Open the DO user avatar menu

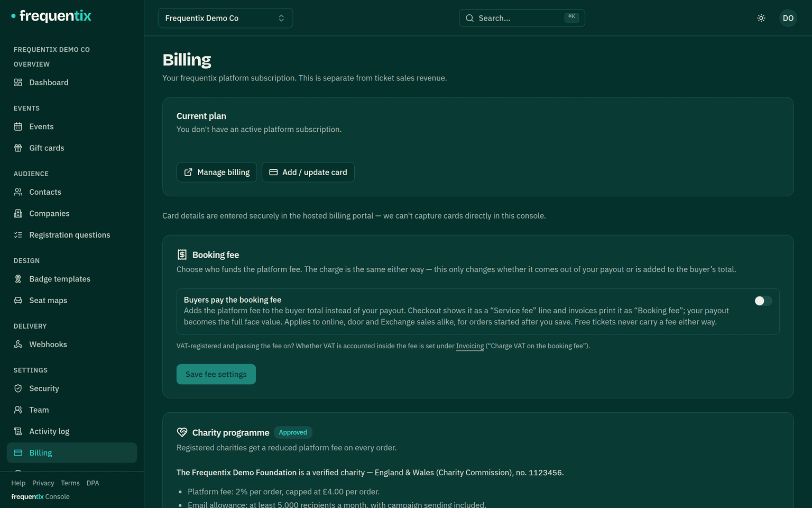(788, 18)
